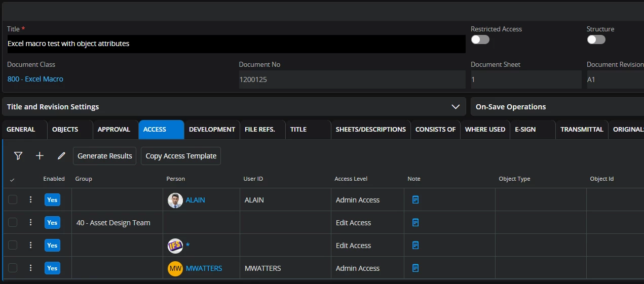Open the FILE REFS. tab
This screenshot has height=284, width=644.
(x=262, y=130)
